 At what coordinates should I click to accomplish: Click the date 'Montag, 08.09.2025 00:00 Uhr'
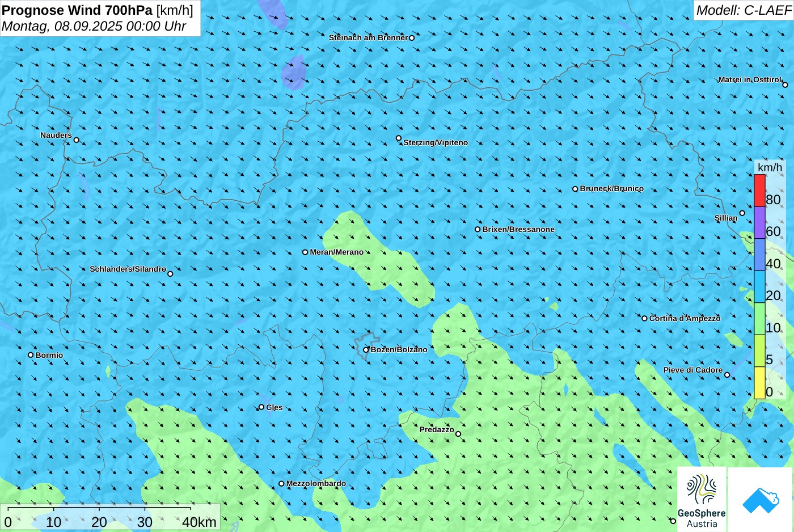[94, 26]
